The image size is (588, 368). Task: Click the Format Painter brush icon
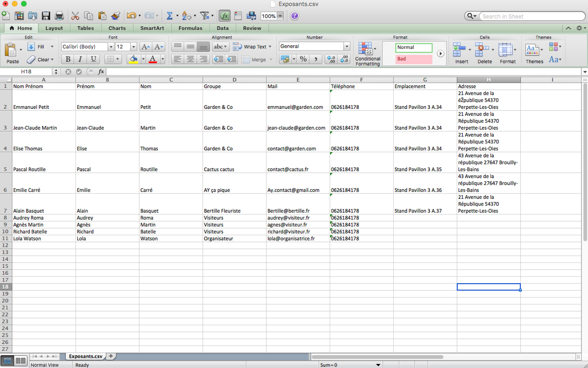(x=116, y=16)
